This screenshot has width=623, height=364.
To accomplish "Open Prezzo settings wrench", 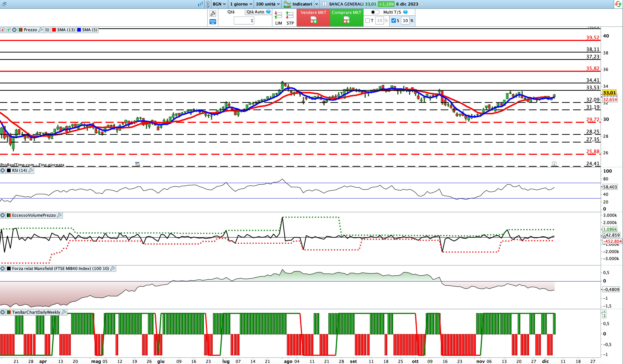I will [x=41, y=30].
